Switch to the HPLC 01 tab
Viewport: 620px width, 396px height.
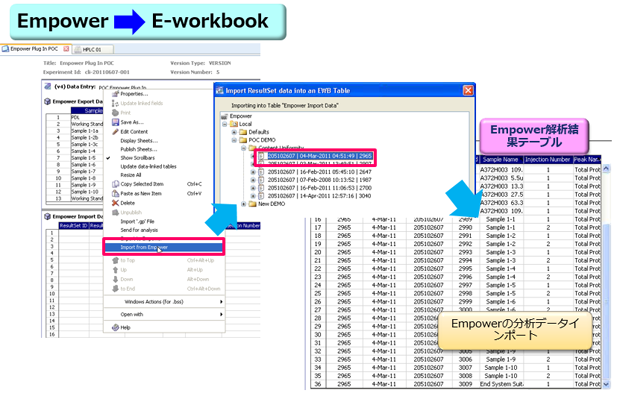[93, 49]
